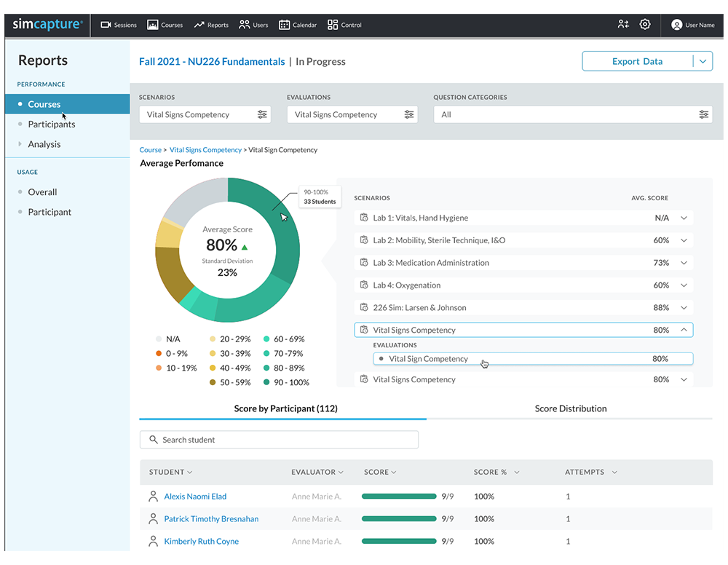Click the Fall 2021 - NU226 Fundamentals link
728x565 pixels.
coord(211,62)
